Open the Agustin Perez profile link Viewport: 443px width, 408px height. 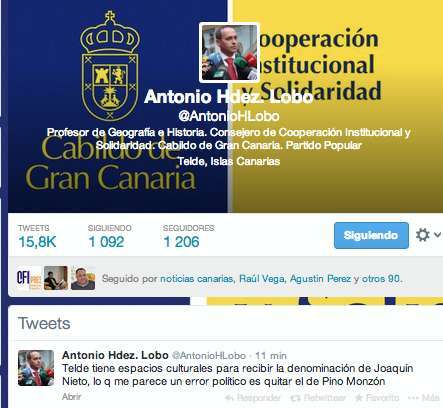320,279
